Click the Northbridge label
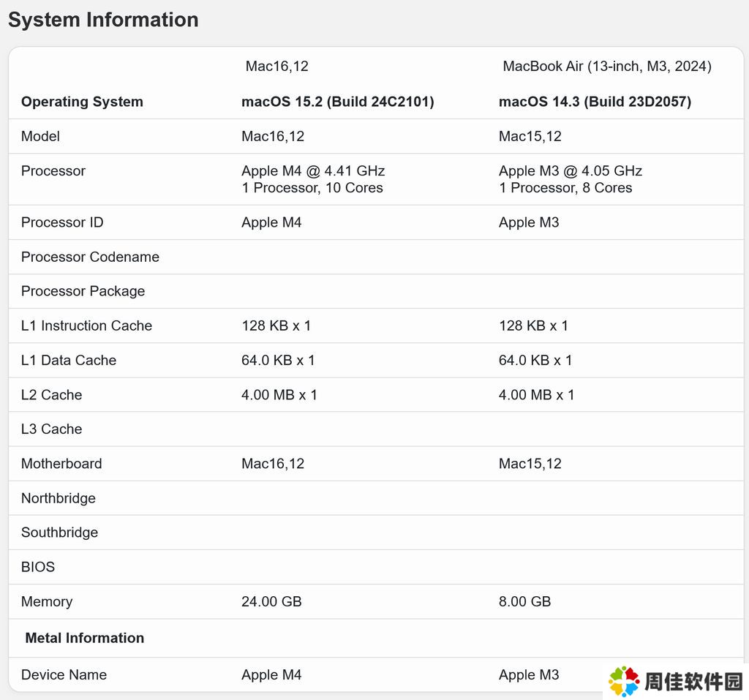Image resolution: width=749 pixels, height=700 pixels. click(59, 498)
